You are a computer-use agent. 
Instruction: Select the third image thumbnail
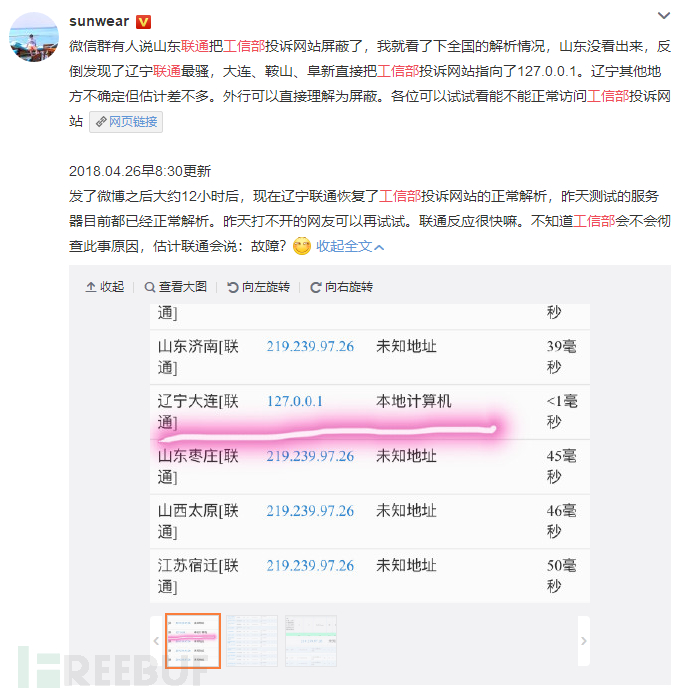[x=311, y=640]
